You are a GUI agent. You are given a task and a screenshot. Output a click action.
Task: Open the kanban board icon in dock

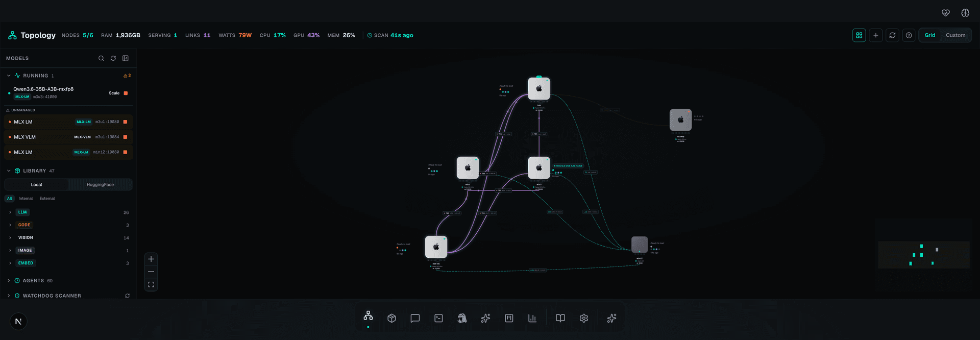509,318
